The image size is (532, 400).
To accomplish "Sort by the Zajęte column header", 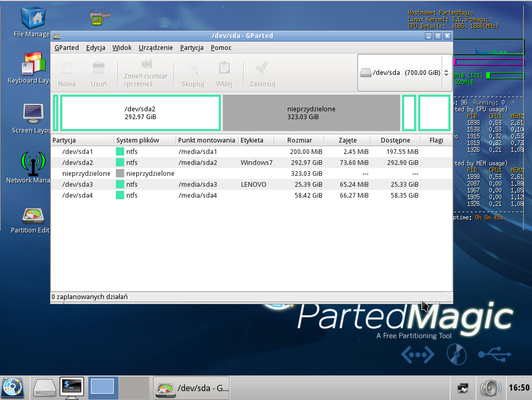I will [x=348, y=140].
